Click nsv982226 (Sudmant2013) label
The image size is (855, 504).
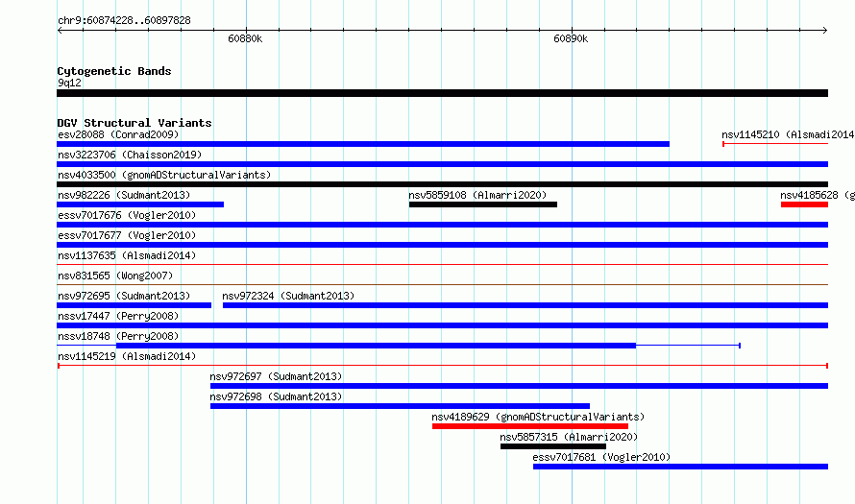tap(124, 195)
